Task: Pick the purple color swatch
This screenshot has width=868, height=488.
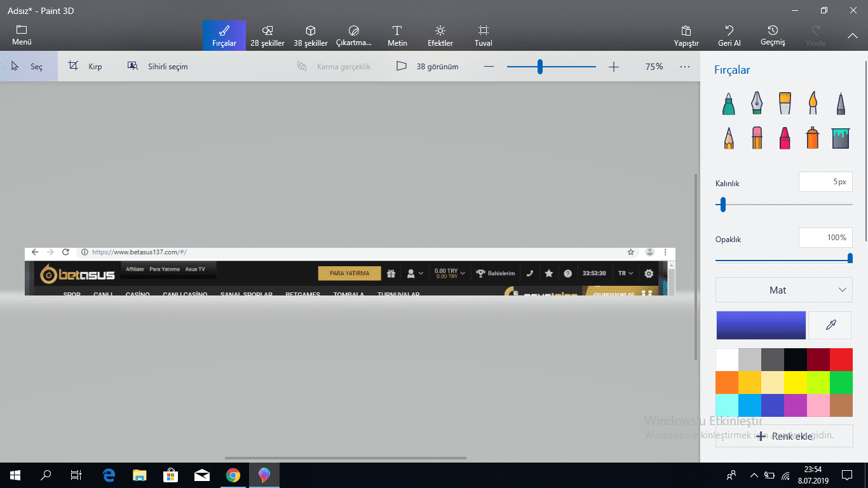Action: tap(796, 405)
